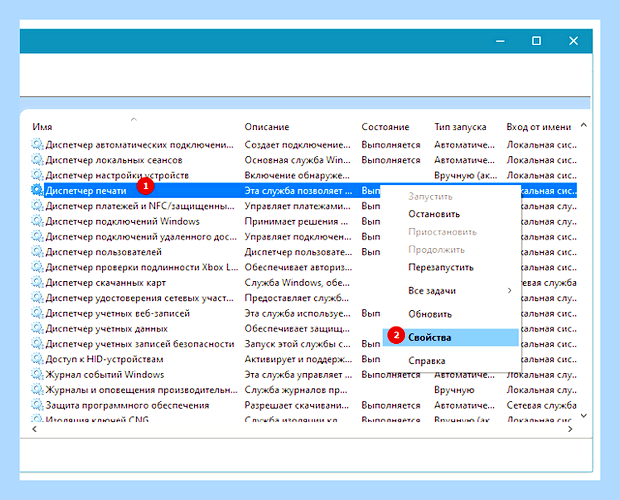Image resolution: width=620 pixels, height=500 pixels.
Task: Click gear icon of Диспетчер проверки подлинности Xbox
Action: coord(37,267)
